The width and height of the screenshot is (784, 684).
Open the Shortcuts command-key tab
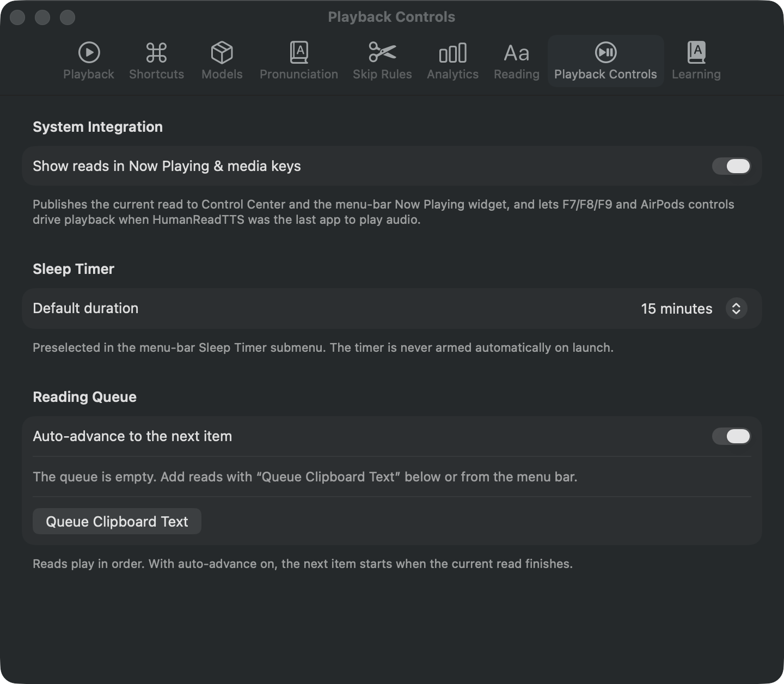click(x=156, y=61)
